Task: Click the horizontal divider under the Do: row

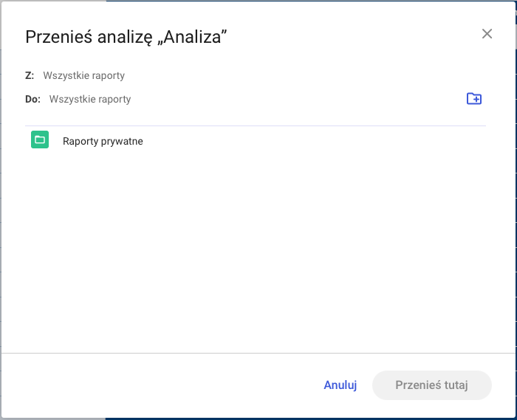Action: tap(256, 125)
